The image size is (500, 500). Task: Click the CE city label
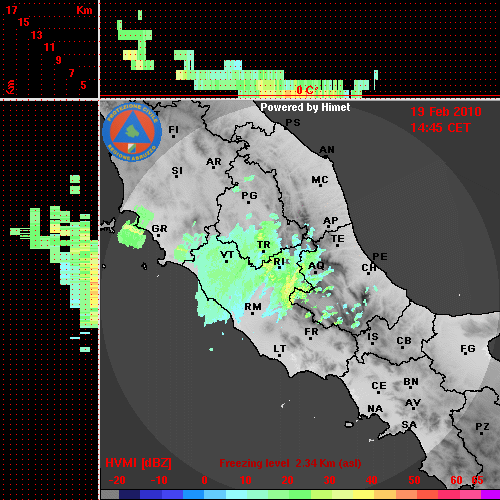pos(379,386)
